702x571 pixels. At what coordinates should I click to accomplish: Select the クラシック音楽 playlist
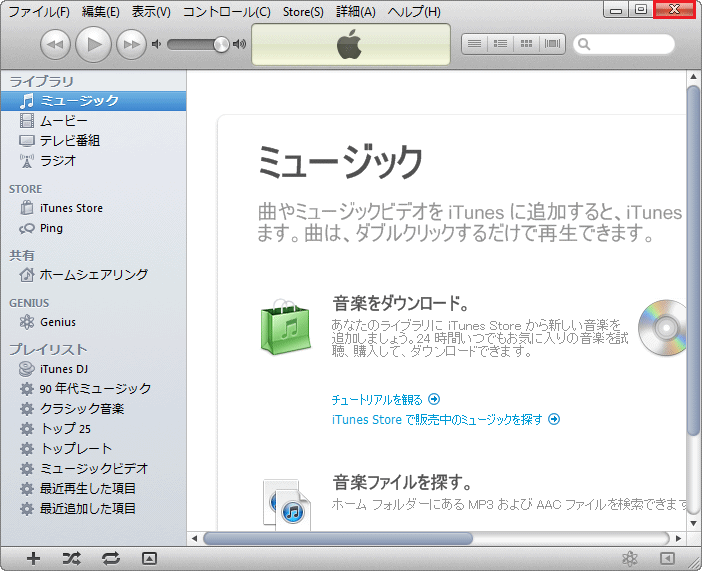[x=93, y=408]
